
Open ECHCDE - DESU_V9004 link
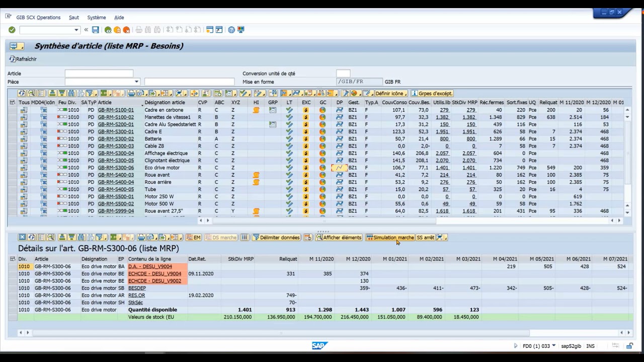[x=154, y=274]
